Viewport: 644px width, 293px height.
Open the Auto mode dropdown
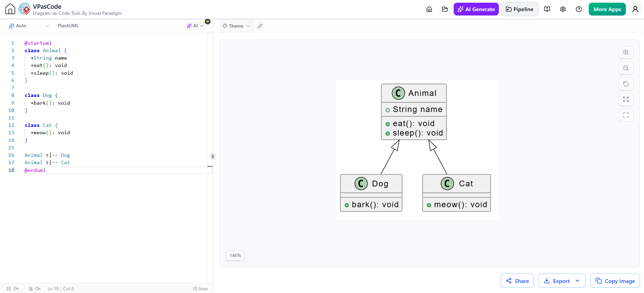29,26
